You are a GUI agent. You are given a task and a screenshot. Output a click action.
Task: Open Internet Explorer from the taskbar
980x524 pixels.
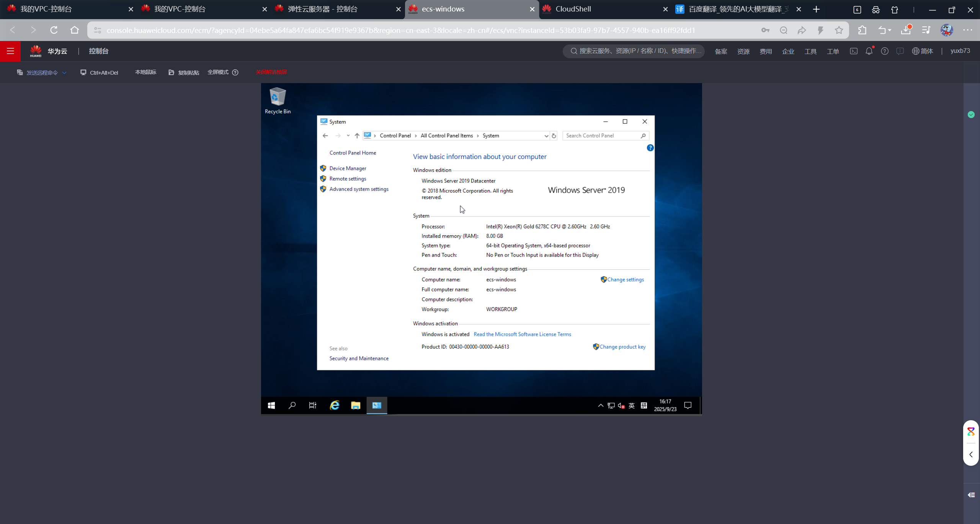tap(335, 405)
